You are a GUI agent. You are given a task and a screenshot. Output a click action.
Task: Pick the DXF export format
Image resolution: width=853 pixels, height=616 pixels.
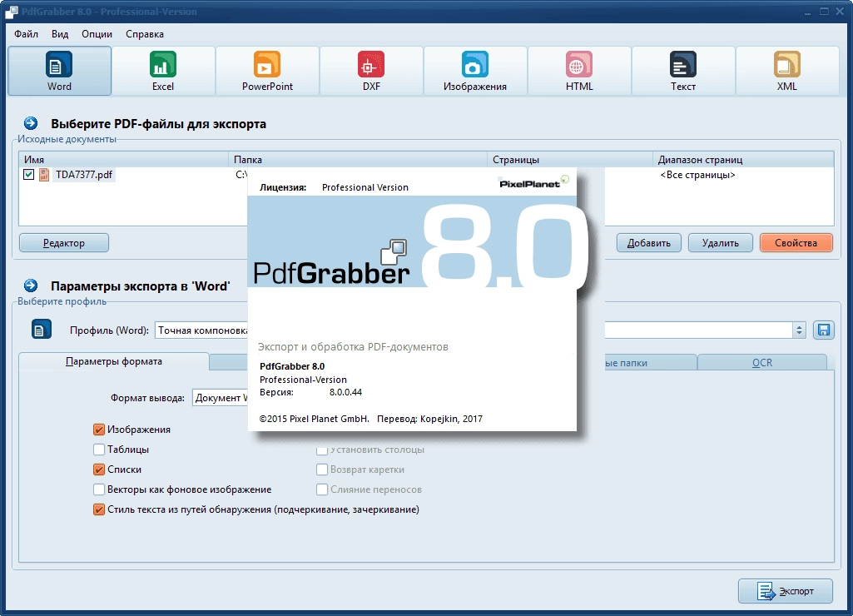(x=371, y=71)
